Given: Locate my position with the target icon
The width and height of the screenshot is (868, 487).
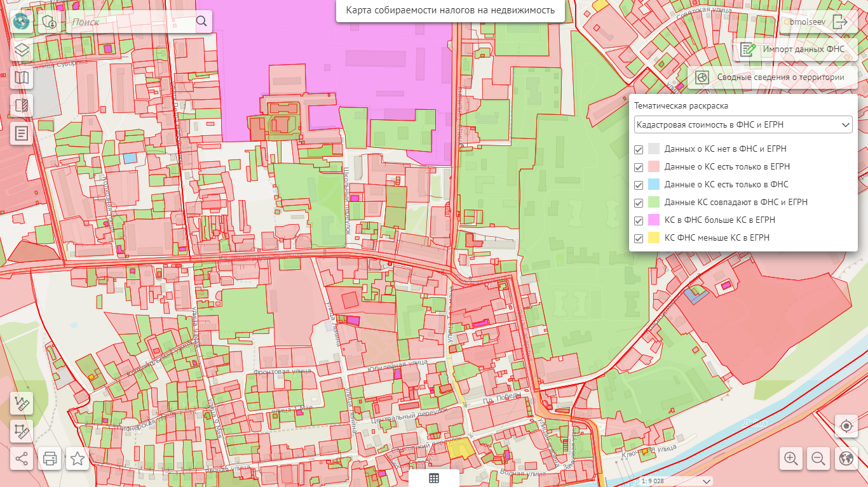Looking at the screenshot, I should (x=846, y=425).
